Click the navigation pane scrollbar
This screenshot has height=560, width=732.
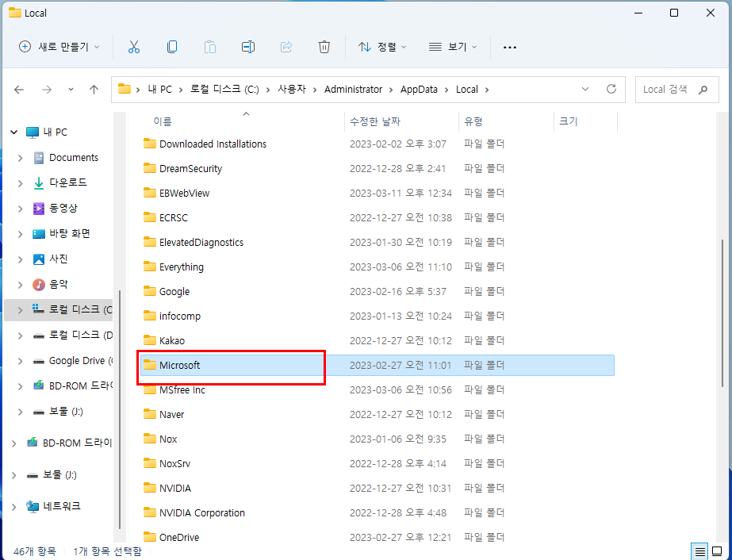pyautogui.click(x=120, y=409)
